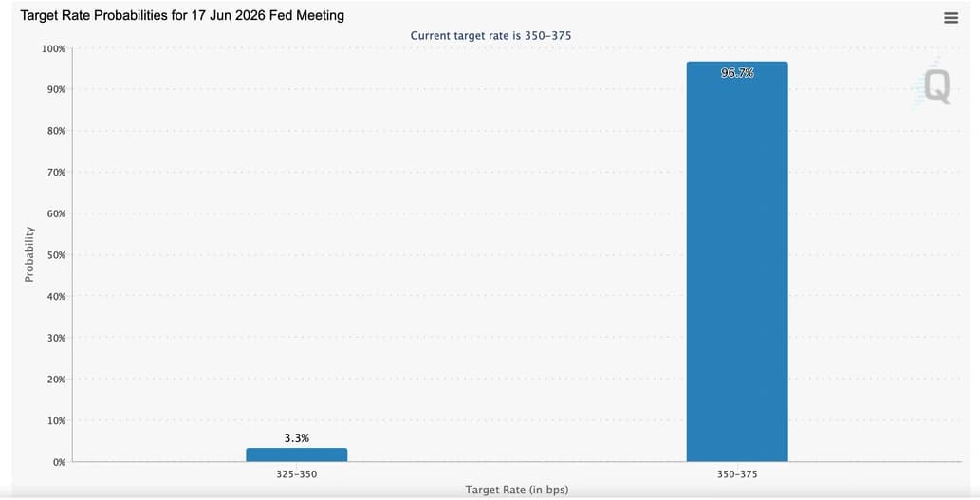
Task: Click the Probability y-axis title
Action: (x=29, y=254)
